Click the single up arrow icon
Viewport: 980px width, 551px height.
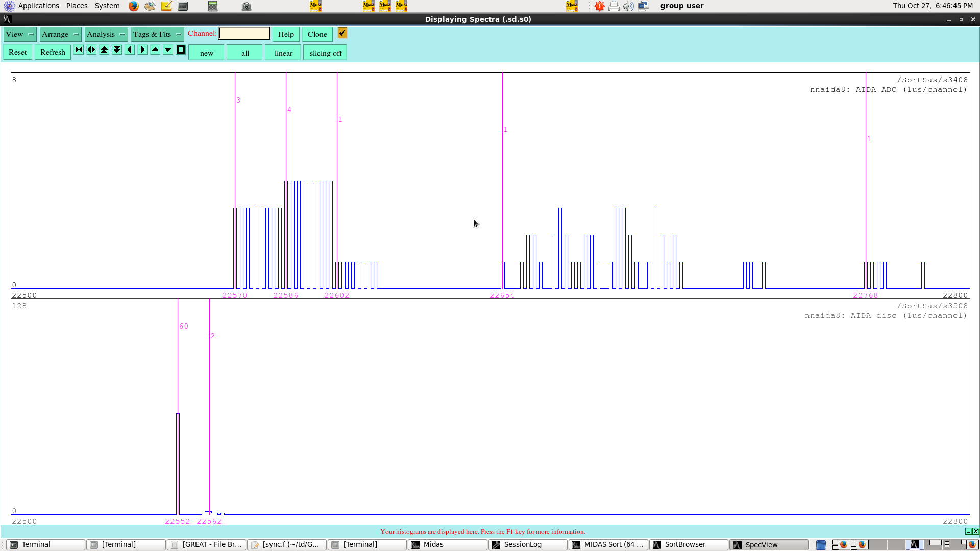click(x=155, y=49)
